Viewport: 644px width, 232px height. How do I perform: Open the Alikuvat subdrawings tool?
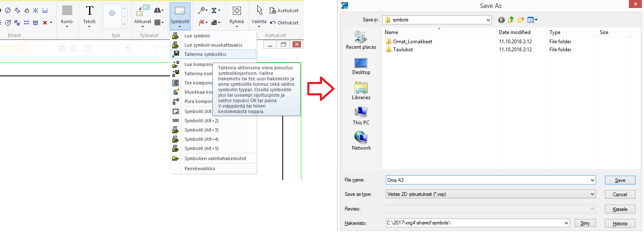(x=143, y=16)
